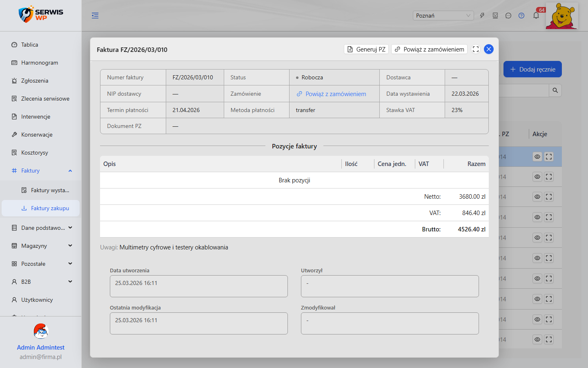Click the Dodaj ręcznie button
The width and height of the screenshot is (588, 368).
tap(532, 69)
